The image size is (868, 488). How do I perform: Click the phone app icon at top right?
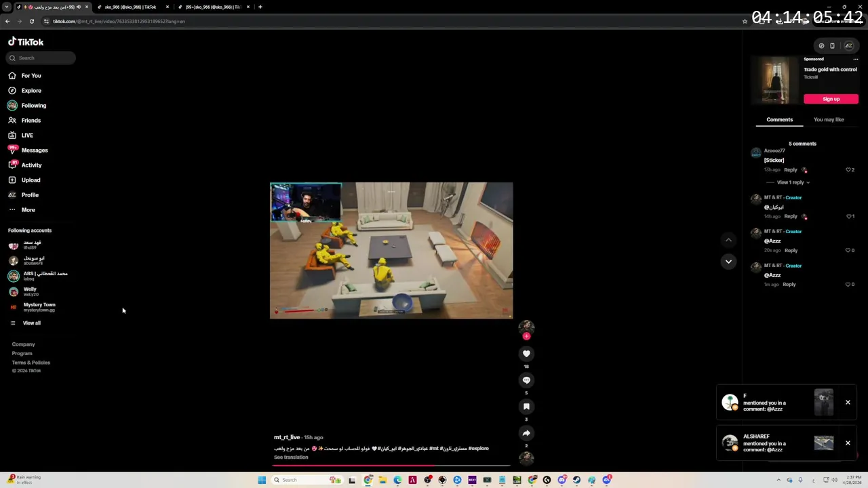(x=833, y=46)
